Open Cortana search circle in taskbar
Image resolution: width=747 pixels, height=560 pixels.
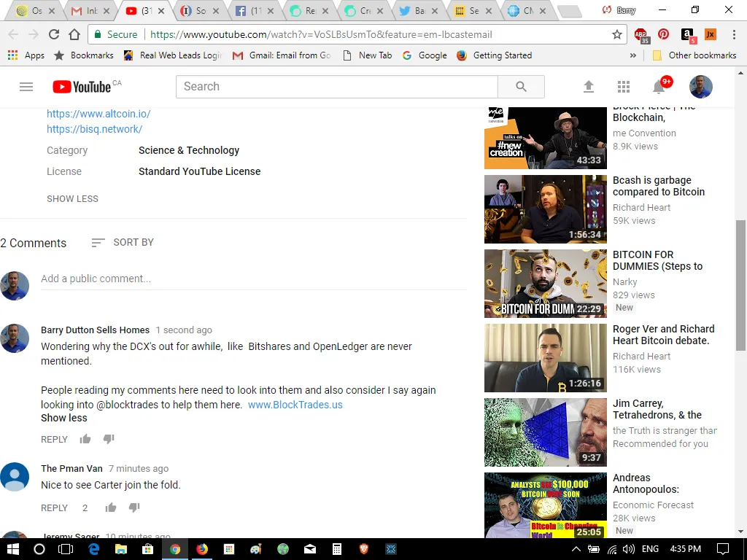(x=39, y=550)
